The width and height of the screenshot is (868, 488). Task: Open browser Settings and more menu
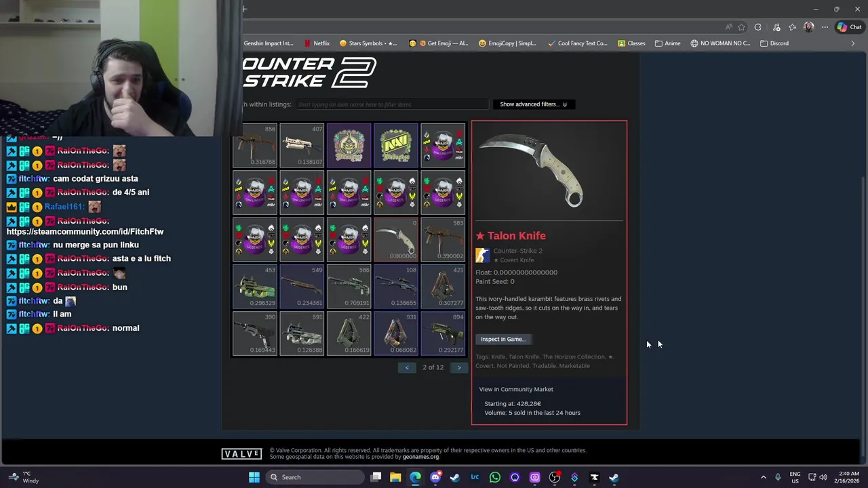coord(825,27)
